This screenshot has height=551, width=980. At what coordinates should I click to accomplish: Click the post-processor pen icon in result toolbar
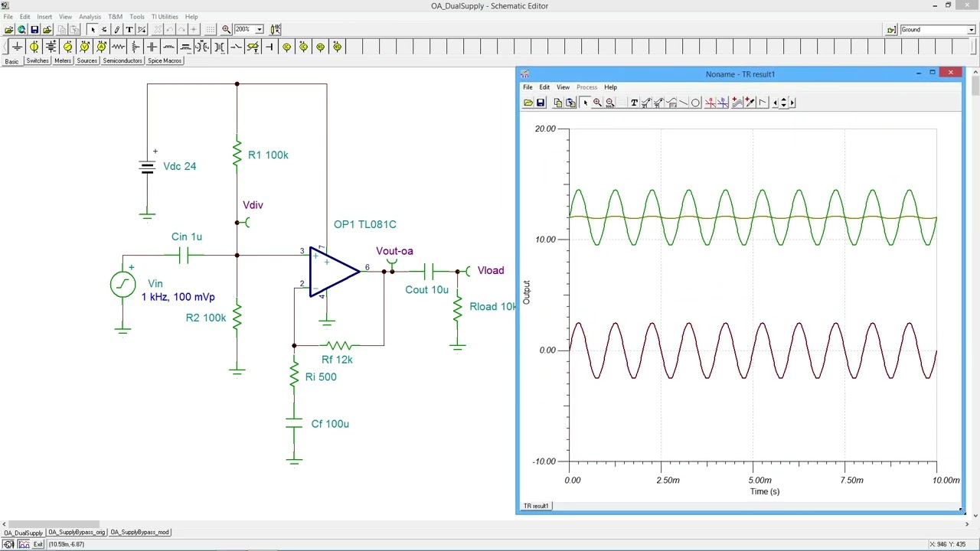(750, 103)
